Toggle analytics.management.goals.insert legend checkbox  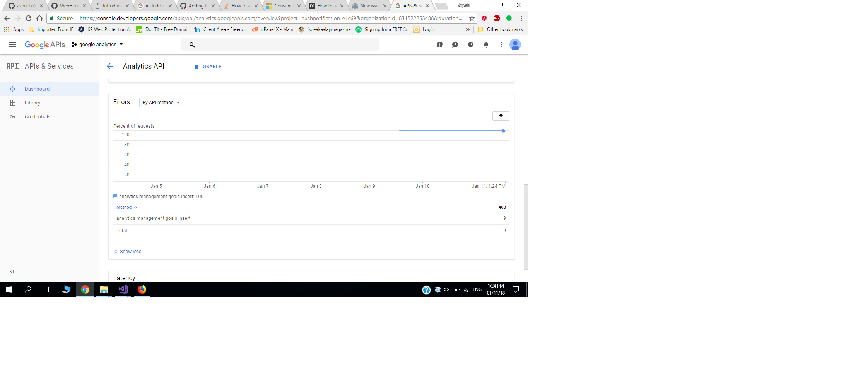pos(116,196)
